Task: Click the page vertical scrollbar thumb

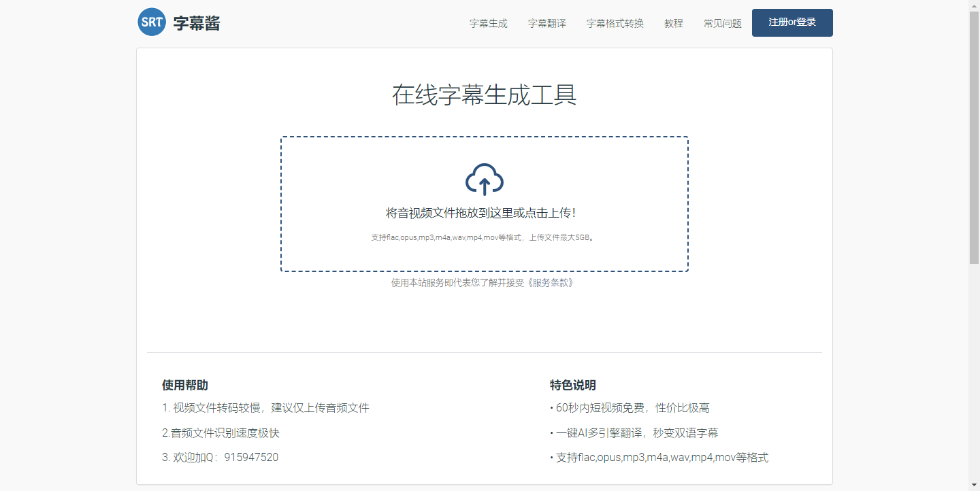Action: [974, 137]
